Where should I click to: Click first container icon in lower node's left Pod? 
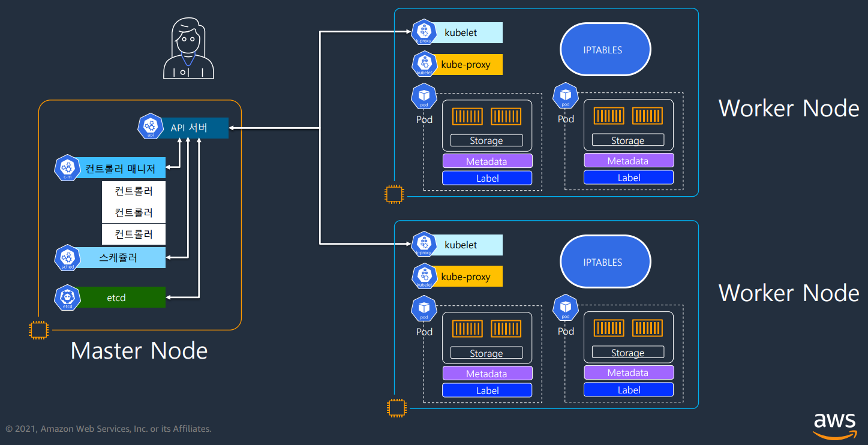pos(467,329)
